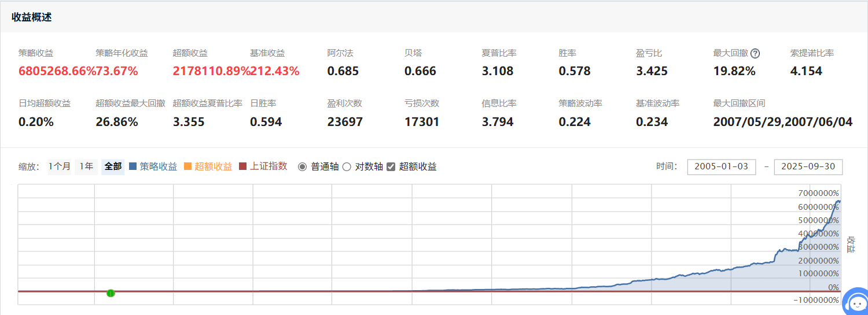
Task: Click the 策略波动率 value 0.224
Action: (575, 122)
